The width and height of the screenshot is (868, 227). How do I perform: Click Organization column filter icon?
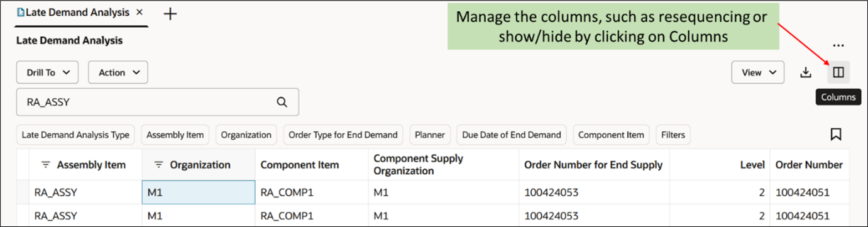[158, 165]
